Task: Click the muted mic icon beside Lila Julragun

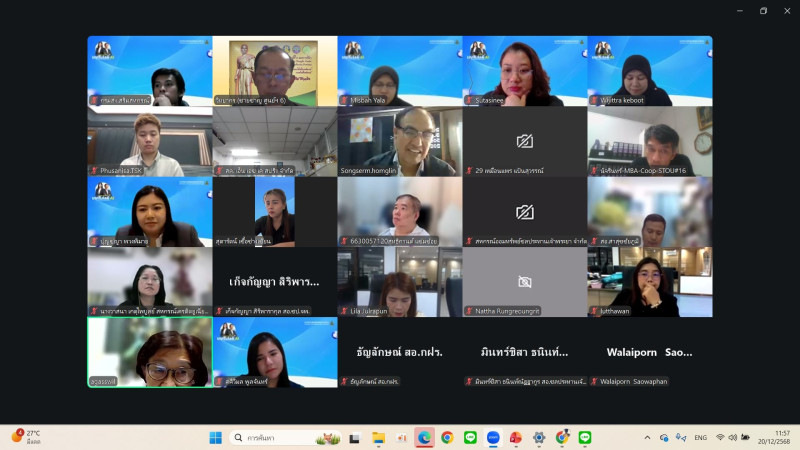Action: 343,311
